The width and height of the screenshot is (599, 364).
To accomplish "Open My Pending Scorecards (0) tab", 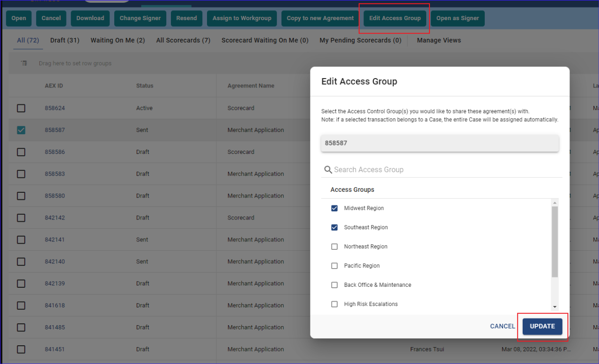I will point(361,40).
